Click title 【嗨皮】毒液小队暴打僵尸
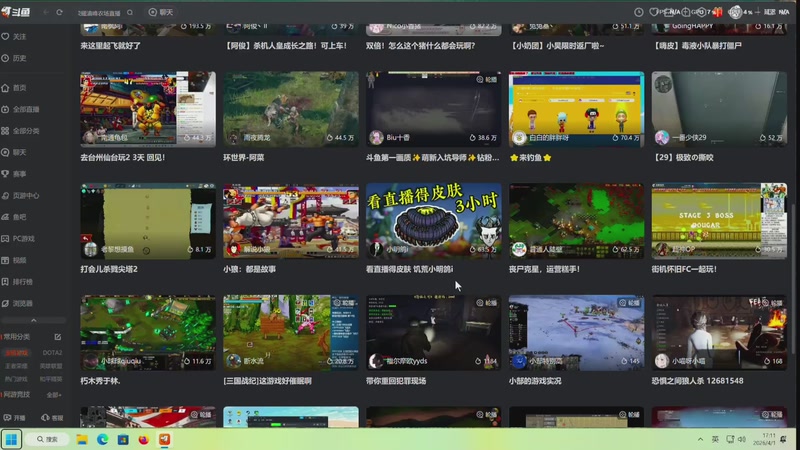 click(698, 46)
